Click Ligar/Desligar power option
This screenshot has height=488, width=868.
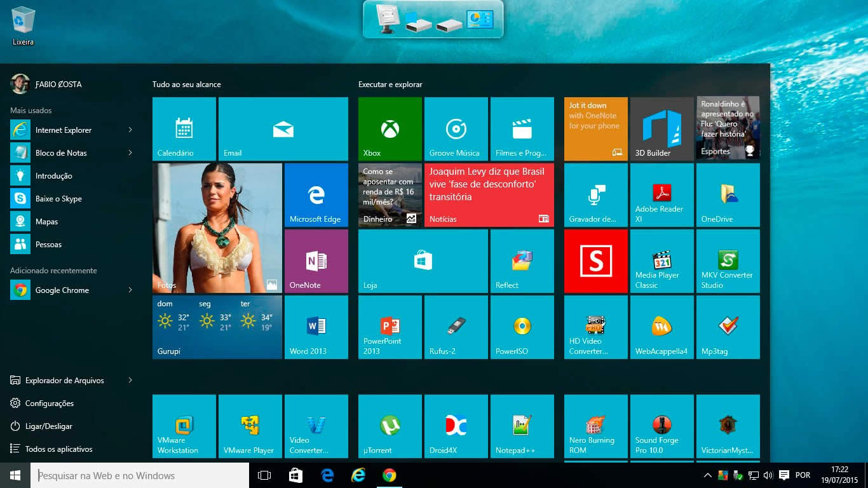pyautogui.click(x=48, y=426)
